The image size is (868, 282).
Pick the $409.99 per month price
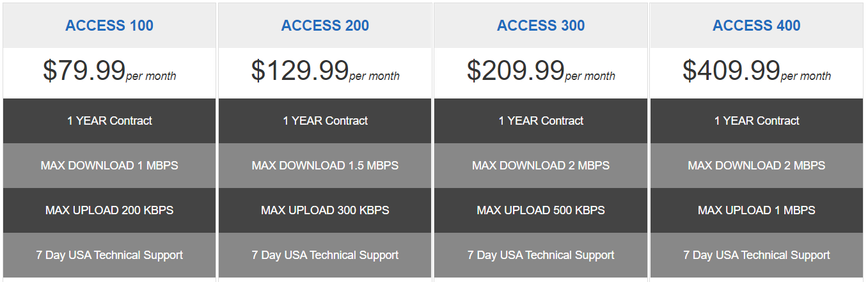point(757,71)
